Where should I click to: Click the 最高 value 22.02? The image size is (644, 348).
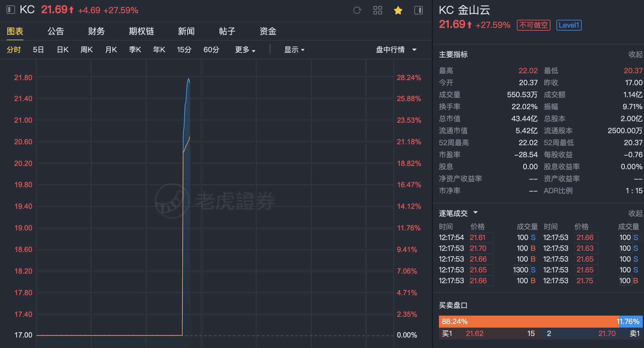click(528, 71)
